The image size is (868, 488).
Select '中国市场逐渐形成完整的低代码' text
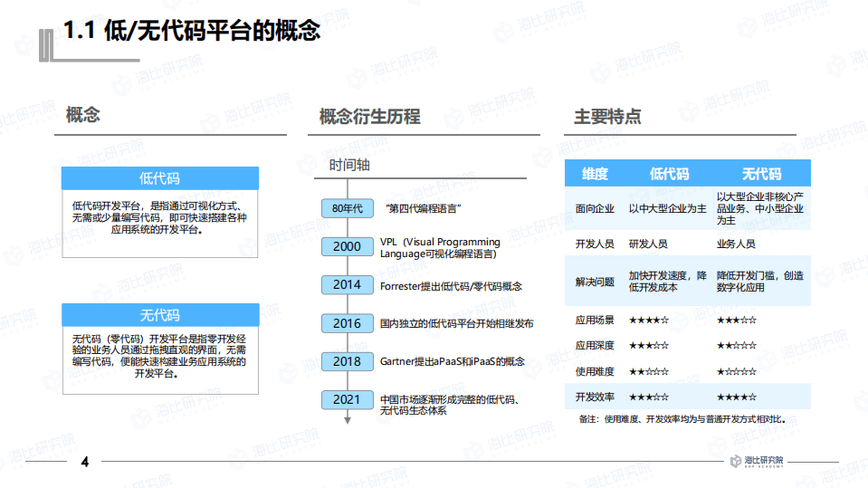450,405
